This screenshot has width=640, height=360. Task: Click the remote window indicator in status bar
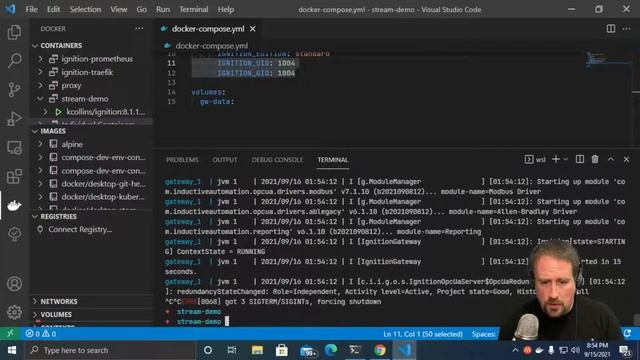click(x=10, y=334)
